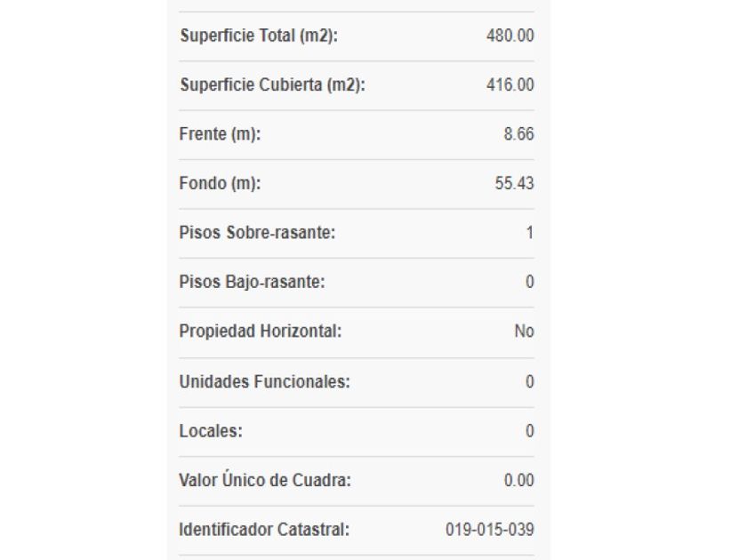This screenshot has height=560, width=747.
Task: Select the 416.00 covered surface value
Action: (x=510, y=85)
